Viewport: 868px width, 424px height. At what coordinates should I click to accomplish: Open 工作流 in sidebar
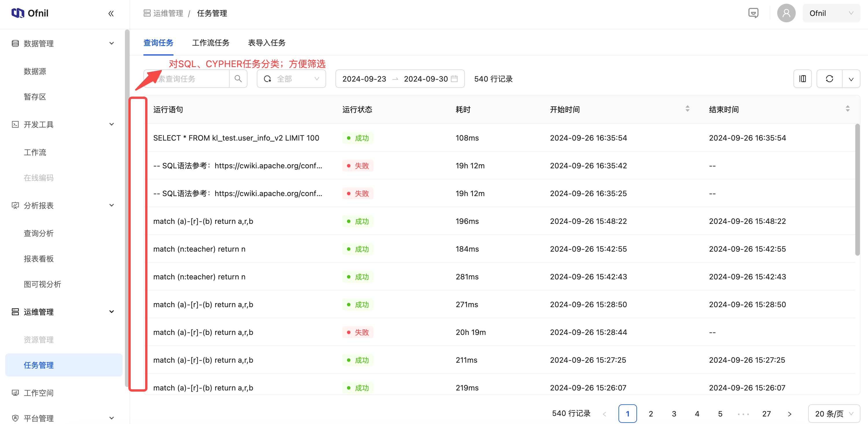click(x=35, y=152)
